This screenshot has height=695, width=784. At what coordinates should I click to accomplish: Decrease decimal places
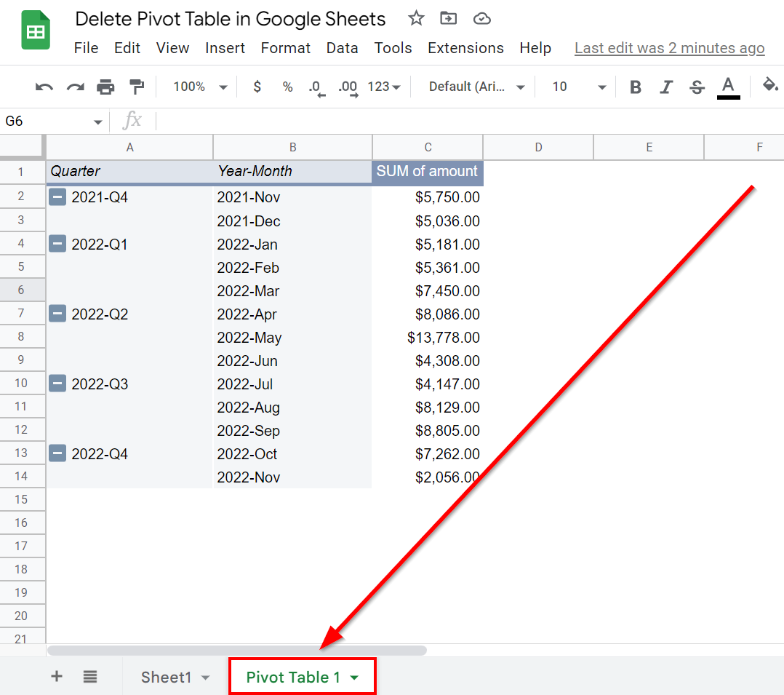(x=317, y=87)
